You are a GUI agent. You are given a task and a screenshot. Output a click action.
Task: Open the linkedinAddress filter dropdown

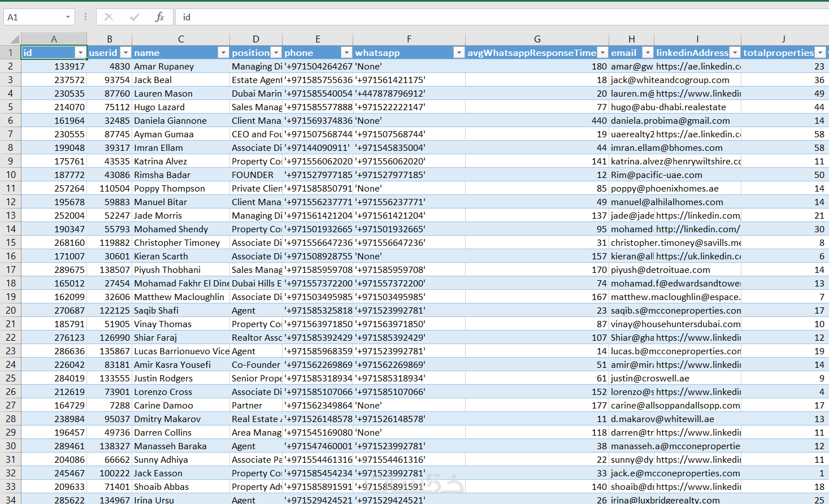[x=735, y=53]
